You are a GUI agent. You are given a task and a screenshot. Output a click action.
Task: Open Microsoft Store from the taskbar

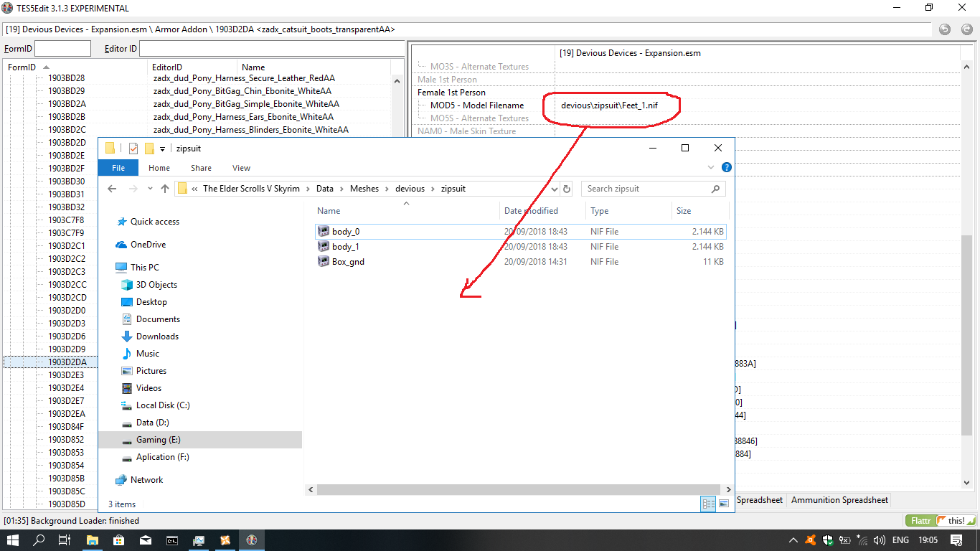click(119, 540)
